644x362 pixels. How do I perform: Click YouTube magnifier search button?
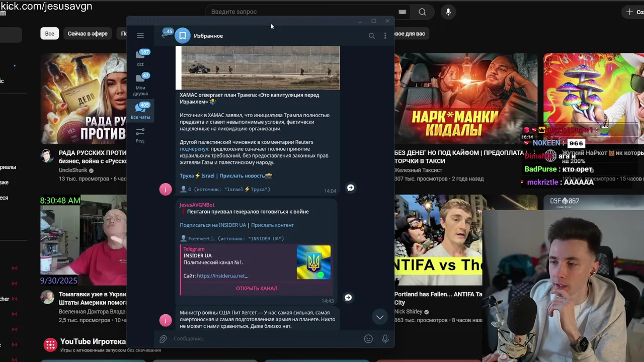[422, 12]
